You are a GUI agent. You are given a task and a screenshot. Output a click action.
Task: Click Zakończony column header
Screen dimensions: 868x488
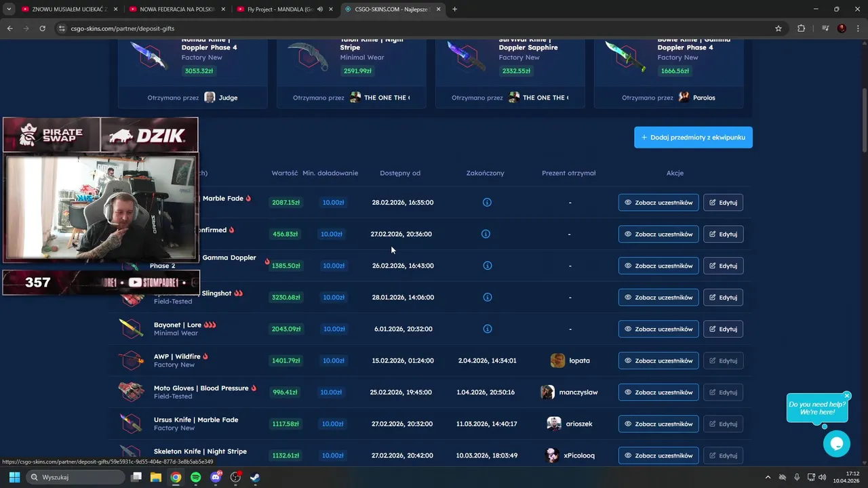[486, 173]
